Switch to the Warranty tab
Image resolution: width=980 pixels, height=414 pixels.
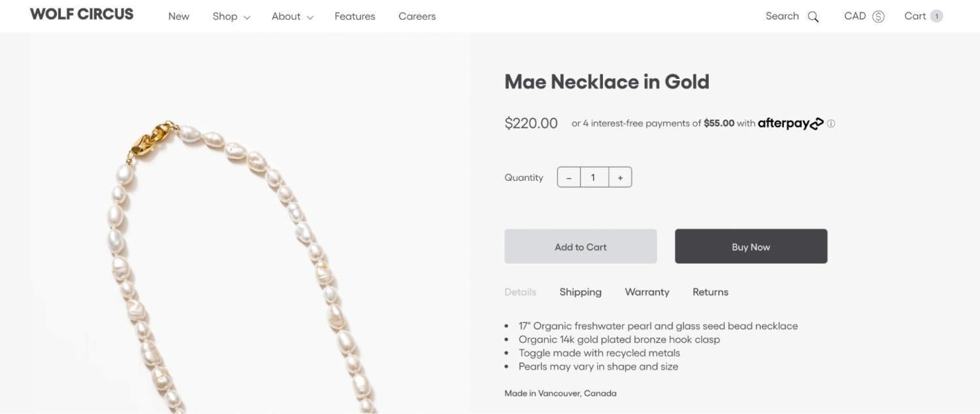click(647, 292)
